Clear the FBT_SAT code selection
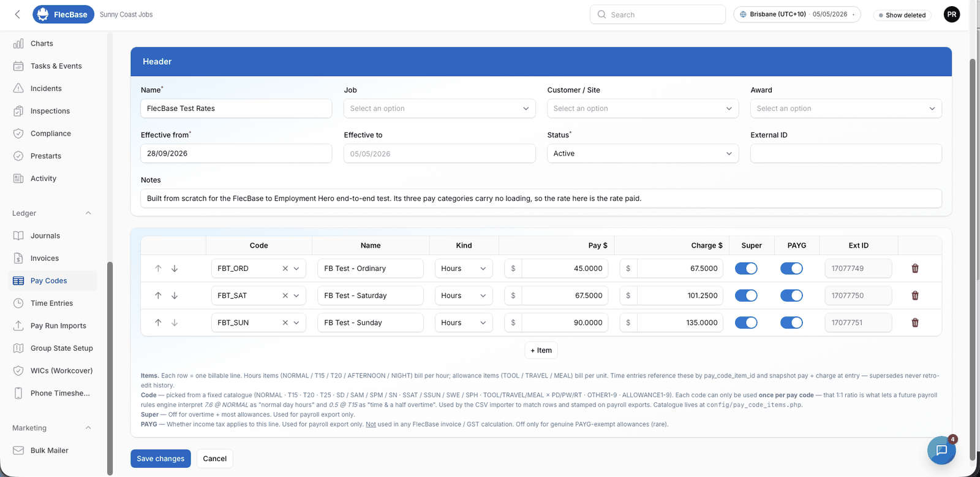The image size is (980, 477). pyautogui.click(x=285, y=296)
